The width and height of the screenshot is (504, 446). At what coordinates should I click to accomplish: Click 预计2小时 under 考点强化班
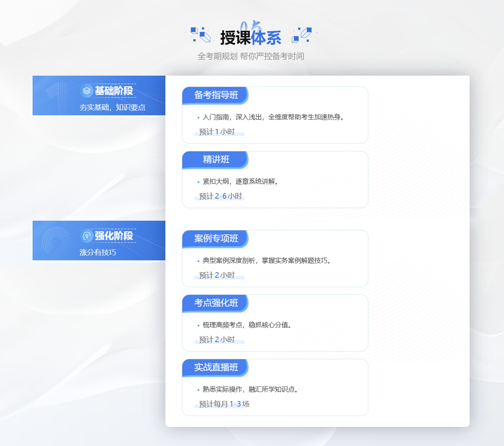[x=217, y=340]
